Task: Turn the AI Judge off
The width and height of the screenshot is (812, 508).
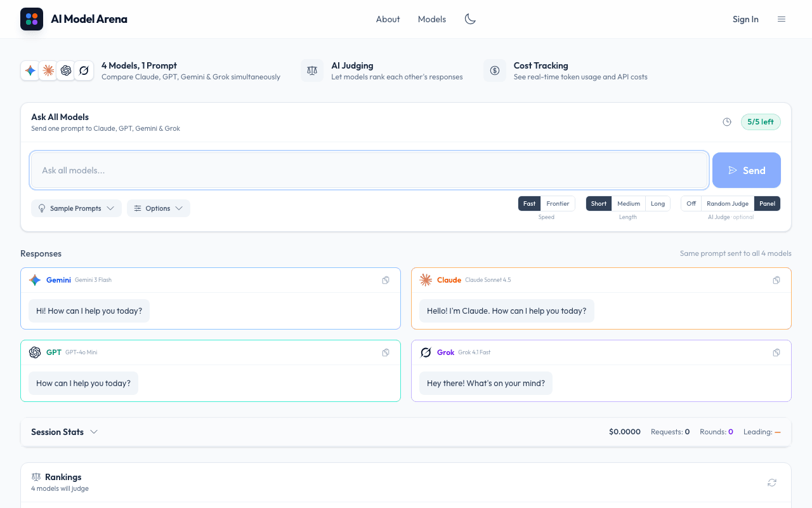Action: coord(691,204)
